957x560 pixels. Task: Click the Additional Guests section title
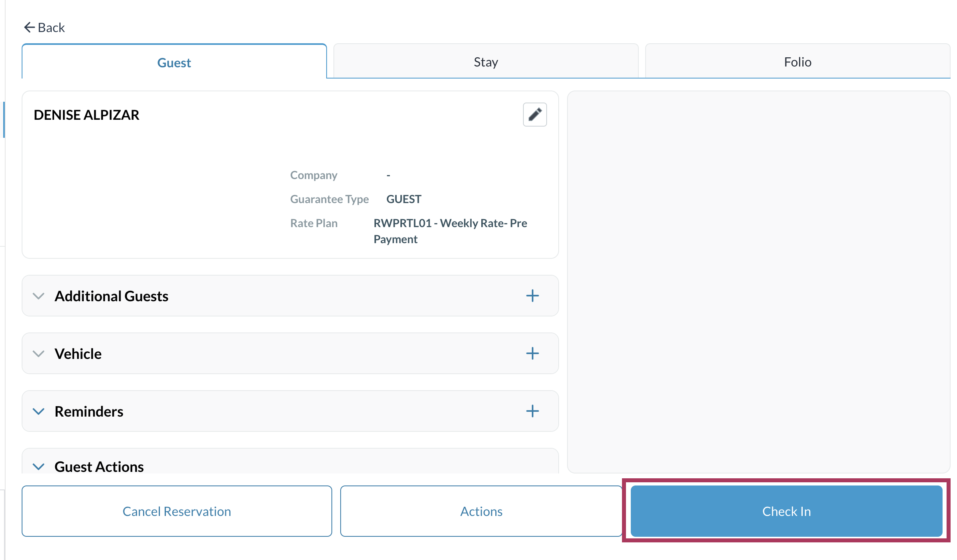(x=111, y=296)
